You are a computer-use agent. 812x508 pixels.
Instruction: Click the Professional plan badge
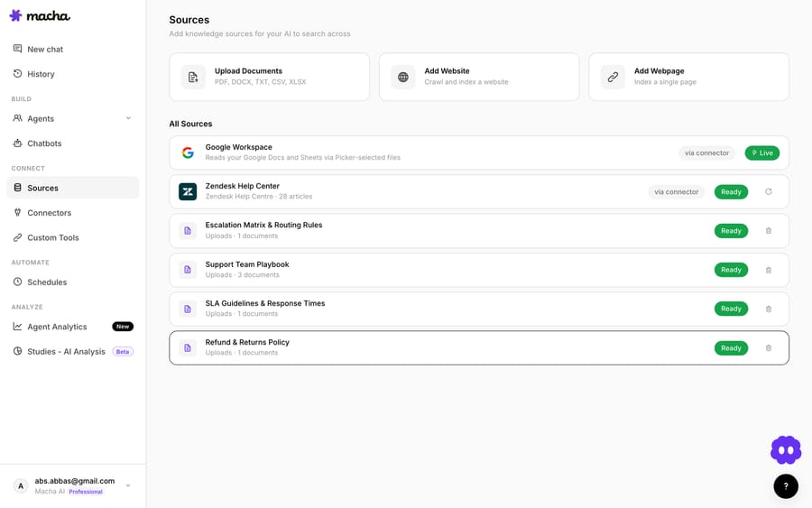click(x=86, y=492)
